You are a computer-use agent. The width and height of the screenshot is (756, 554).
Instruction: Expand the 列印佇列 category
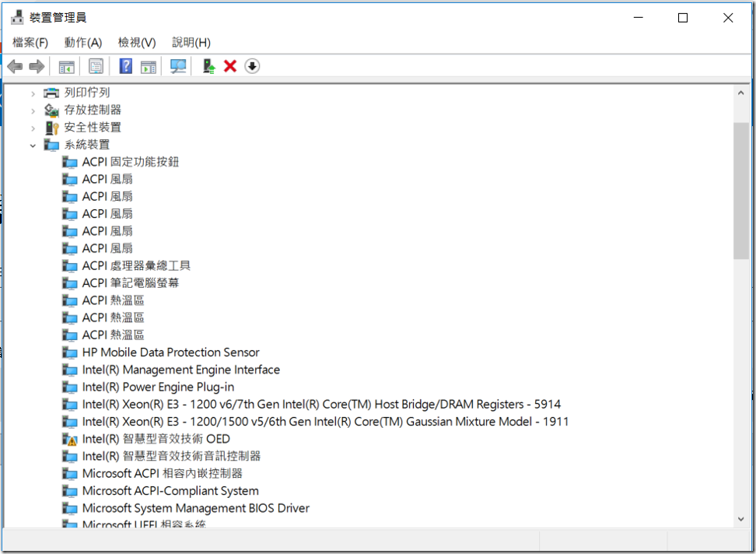click(x=33, y=93)
